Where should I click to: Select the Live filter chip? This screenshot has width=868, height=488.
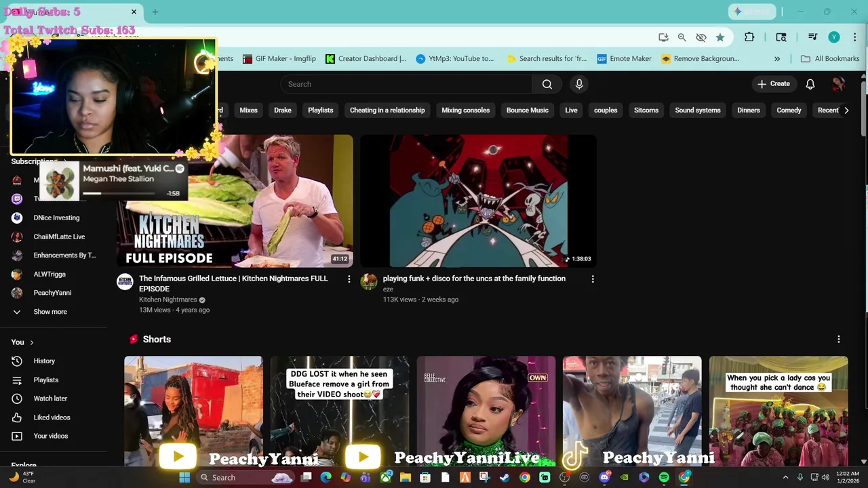(x=572, y=110)
